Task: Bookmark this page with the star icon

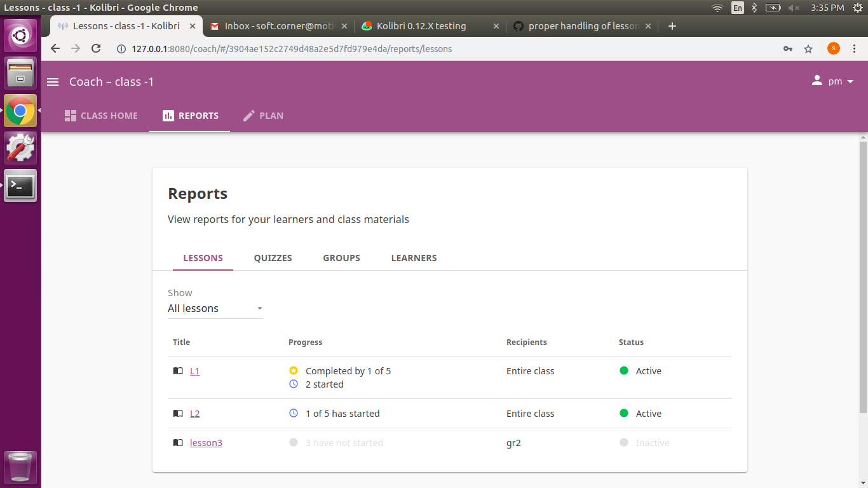Action: (808, 49)
